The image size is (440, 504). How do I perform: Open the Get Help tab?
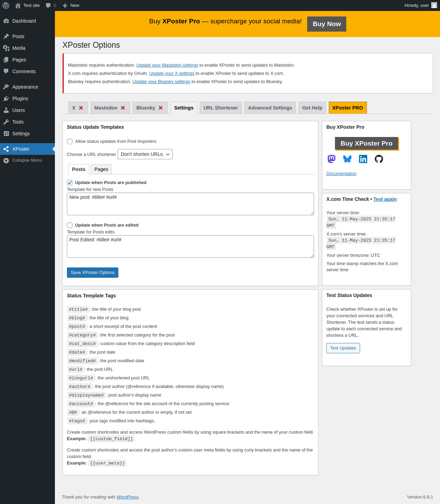(312, 108)
